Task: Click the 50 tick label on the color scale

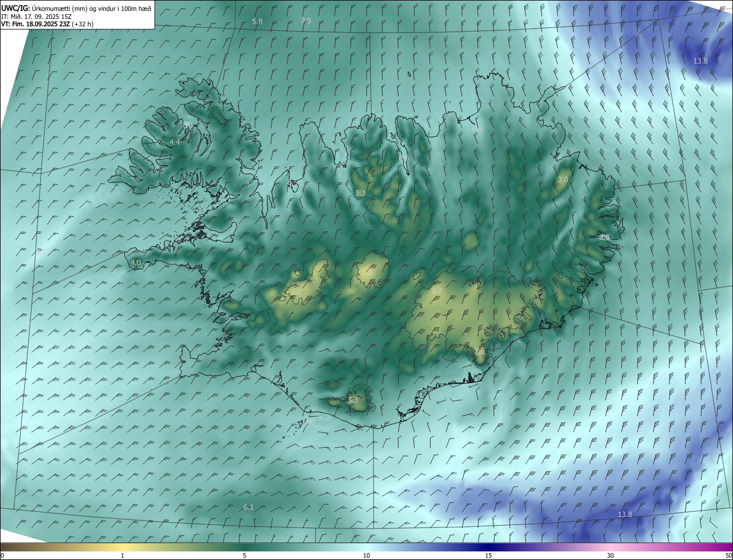Action: 728,556
